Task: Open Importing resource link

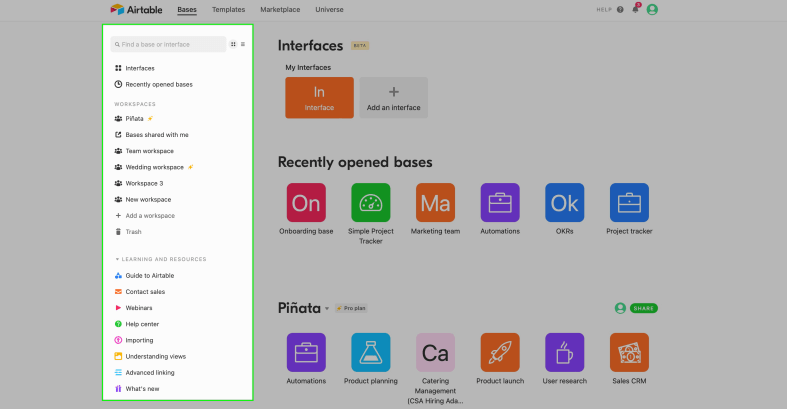Action: pos(134,340)
